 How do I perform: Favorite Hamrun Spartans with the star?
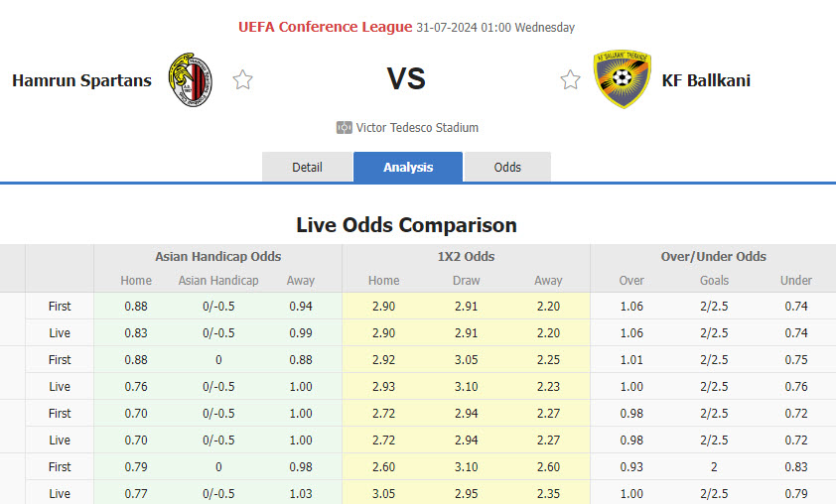tap(242, 80)
